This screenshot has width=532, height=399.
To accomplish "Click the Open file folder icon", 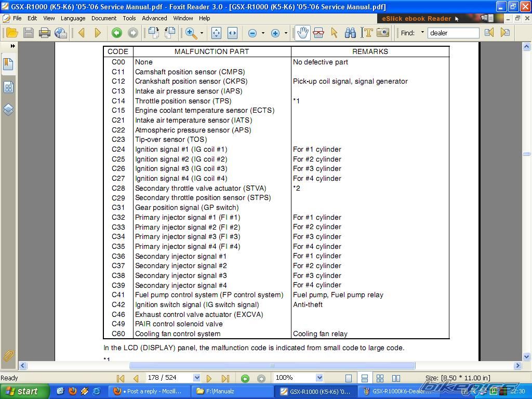I will (12, 33).
